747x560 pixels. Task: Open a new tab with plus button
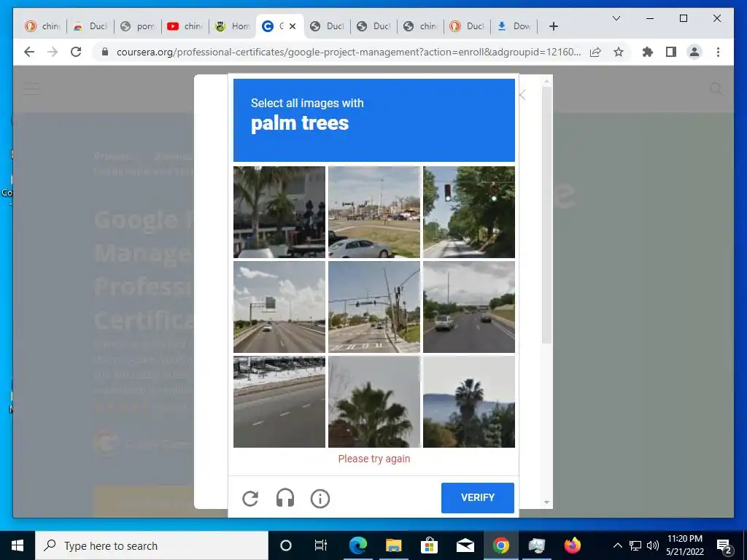click(x=553, y=27)
